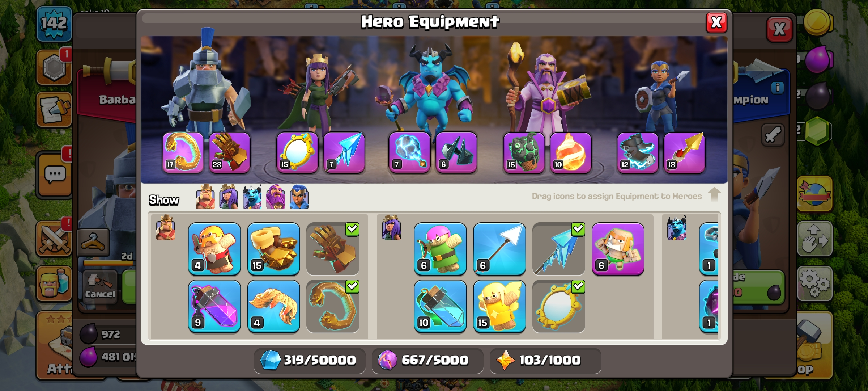Viewport: 868px width, 391px height.
Task: Select the level 10 Invisibility Vial equipment
Action: [440, 306]
